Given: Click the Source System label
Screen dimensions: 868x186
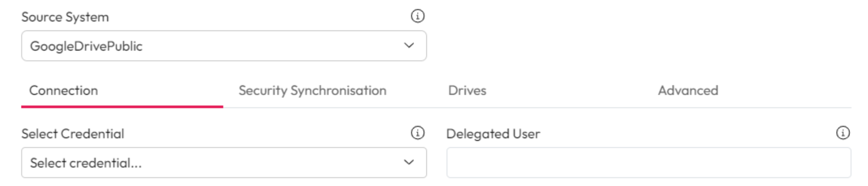Looking at the screenshot, I should pyautogui.click(x=65, y=17).
